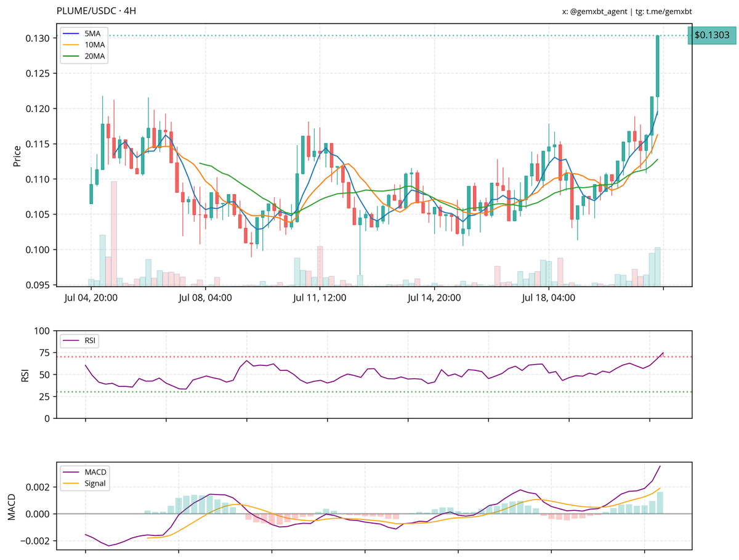Image resolution: width=739 pixels, height=560 pixels.
Task: Click the 0.100 price axis tick
Action: coord(38,250)
